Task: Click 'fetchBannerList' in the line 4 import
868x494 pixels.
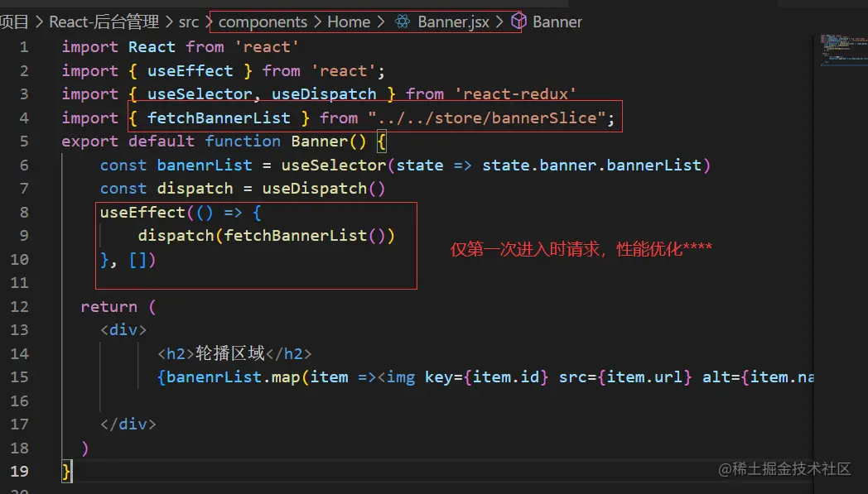Action: 219,118
